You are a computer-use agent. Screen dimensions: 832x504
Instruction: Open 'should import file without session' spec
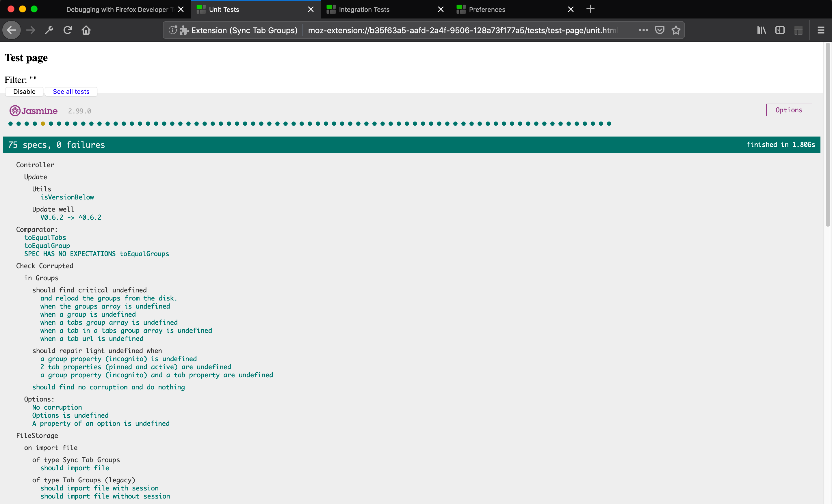click(105, 497)
